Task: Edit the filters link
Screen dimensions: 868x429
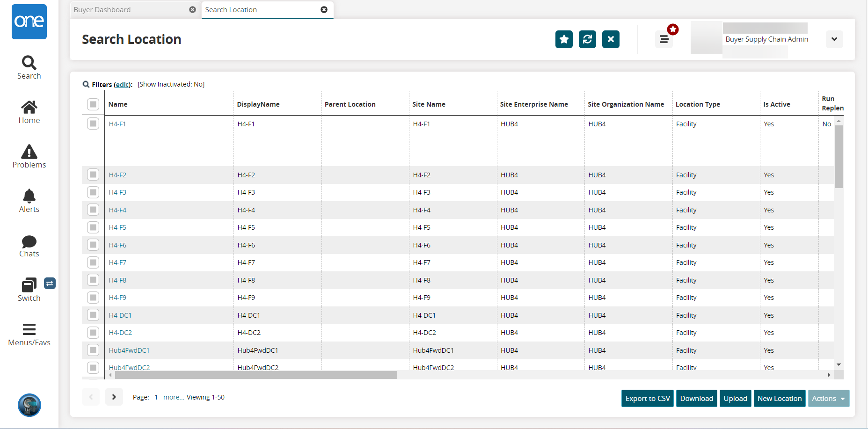Action: pos(123,85)
